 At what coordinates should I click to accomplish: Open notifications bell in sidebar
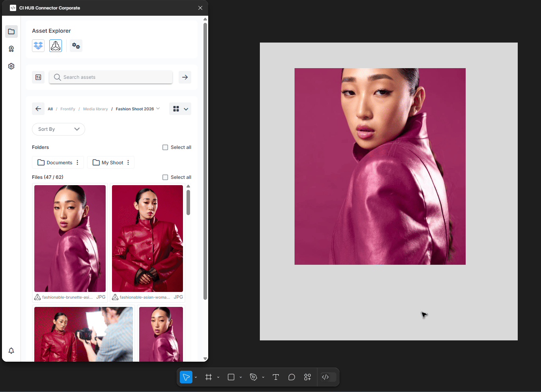[11, 351]
